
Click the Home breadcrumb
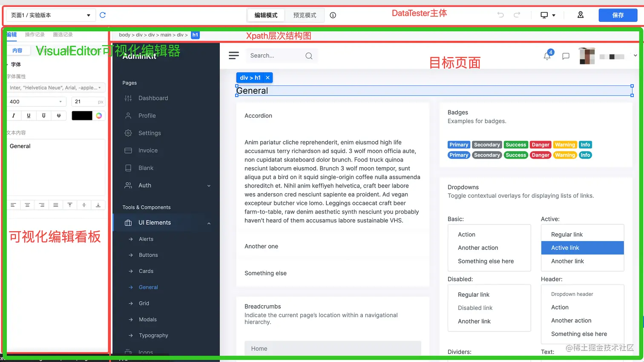[259, 348]
